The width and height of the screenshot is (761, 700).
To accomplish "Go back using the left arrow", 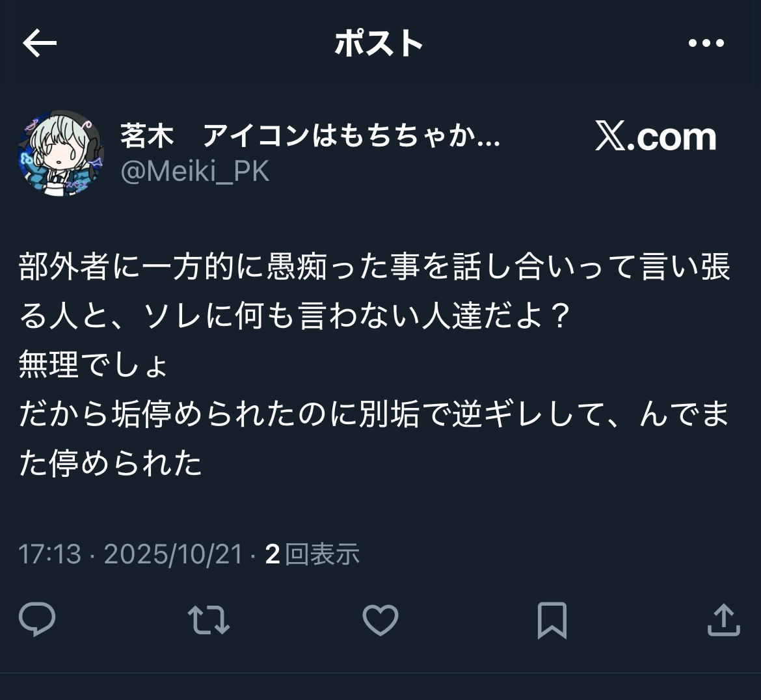I will pos(40,43).
